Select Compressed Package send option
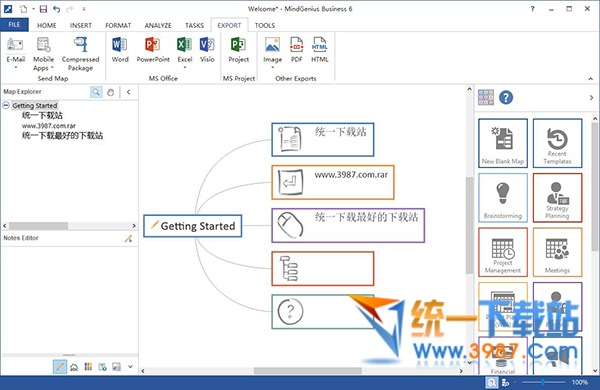Screen dimensions: 600x390 [x=80, y=54]
